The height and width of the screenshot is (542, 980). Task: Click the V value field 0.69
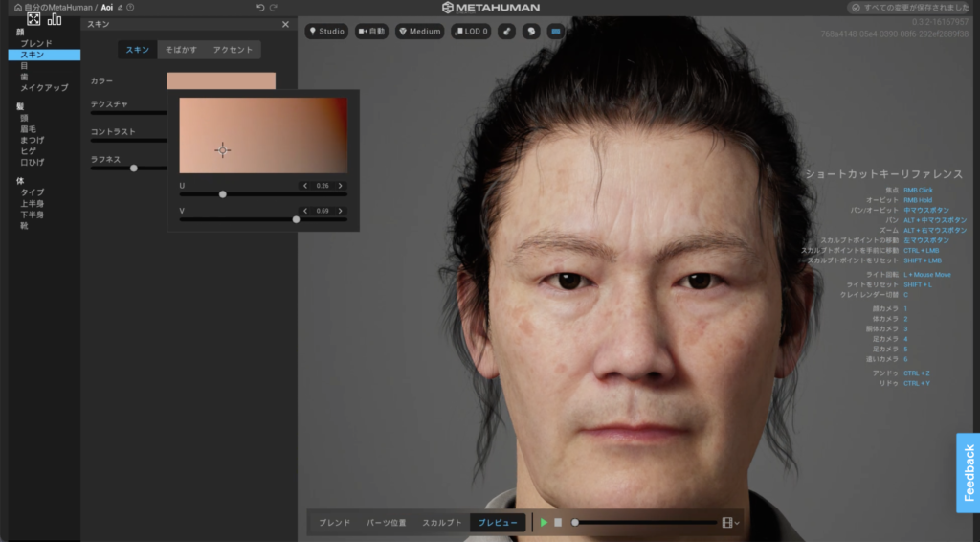(323, 211)
